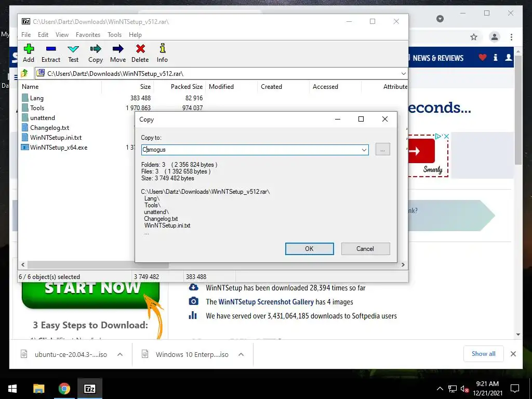This screenshot has height=399, width=532.
Task: Sort by Created column header
Action: (284, 87)
